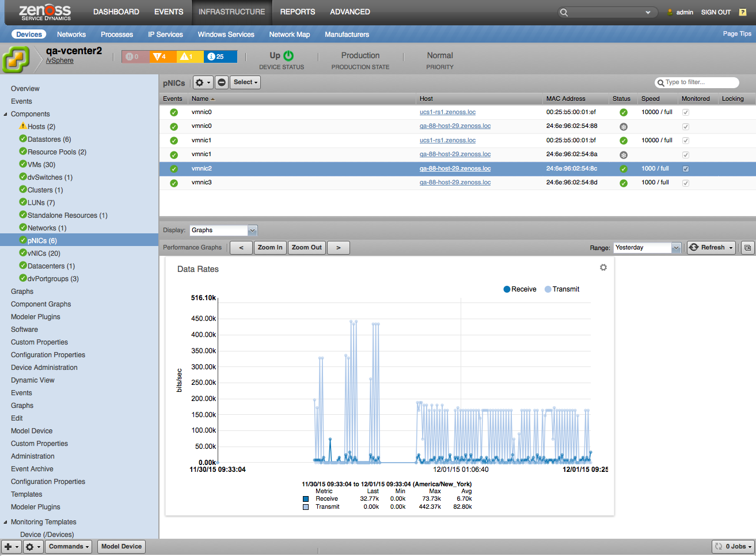The width and height of the screenshot is (756, 556).
Task: Click the pNICs gear action menu
Action: pyautogui.click(x=203, y=82)
